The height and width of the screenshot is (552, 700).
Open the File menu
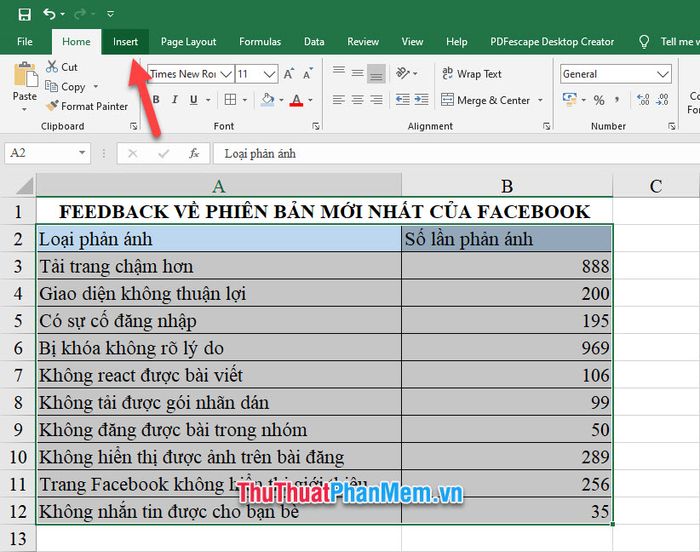pyautogui.click(x=25, y=42)
